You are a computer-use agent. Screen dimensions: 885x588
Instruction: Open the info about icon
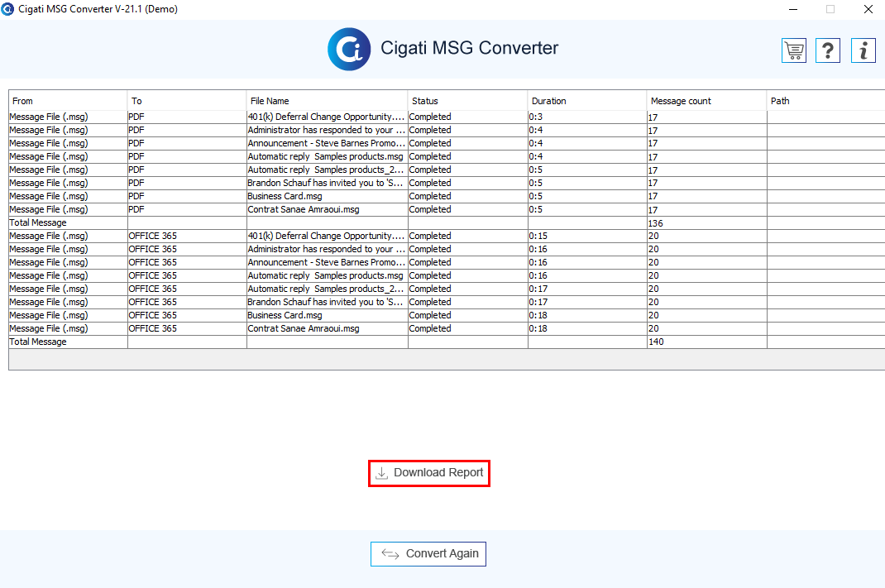pos(863,50)
